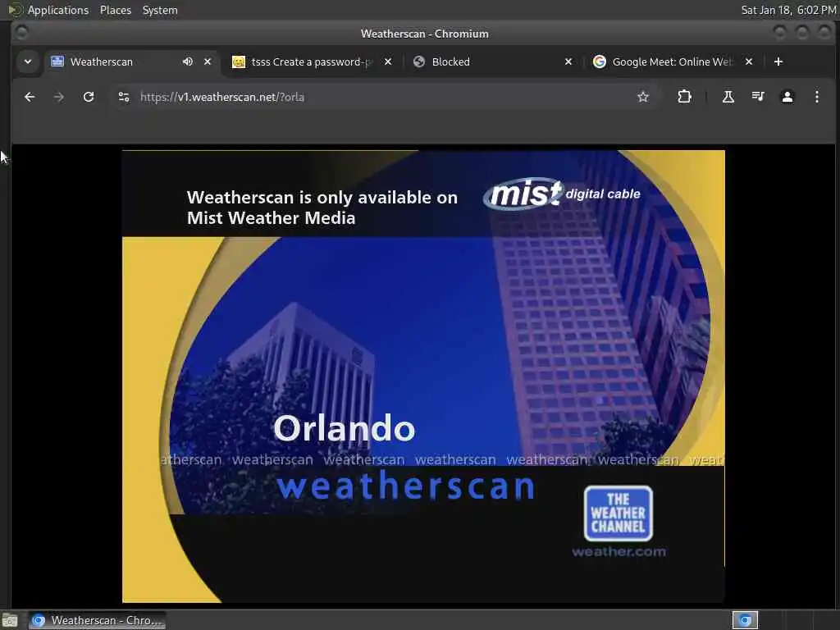This screenshot has width=840, height=630.
Task: View site information for weatherscan.net
Action: click(x=124, y=97)
